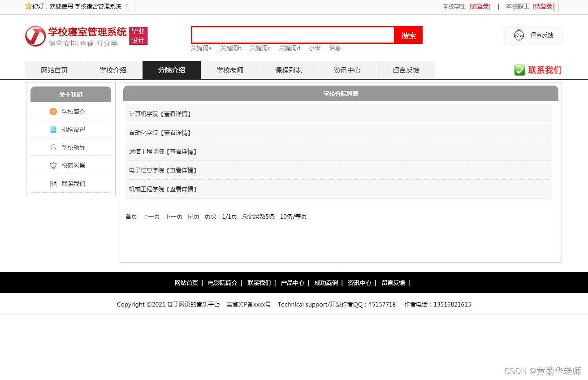Click the 机构设置 blue clipboard icon

pos(53,130)
